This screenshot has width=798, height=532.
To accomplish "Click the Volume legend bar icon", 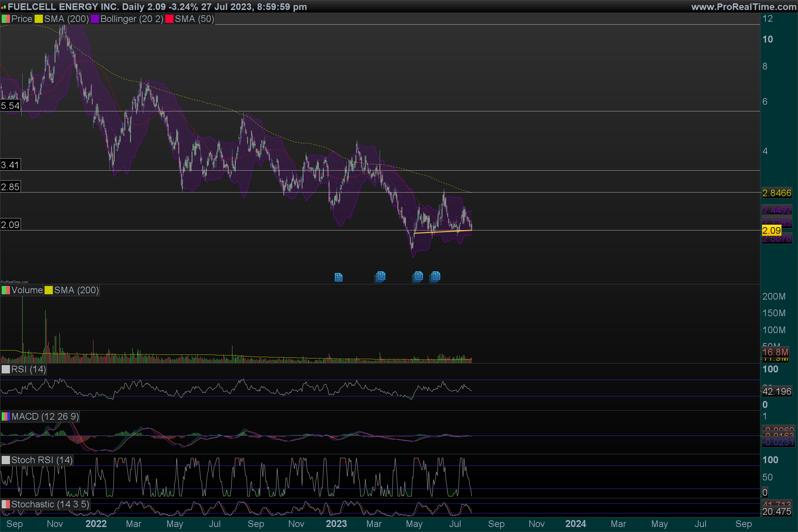I will (x=6, y=290).
